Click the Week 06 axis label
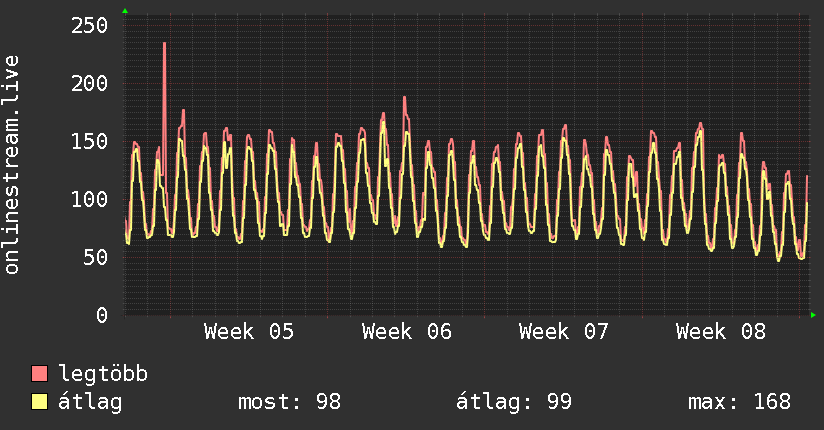Viewport: 824px width, 430px height. (x=407, y=332)
